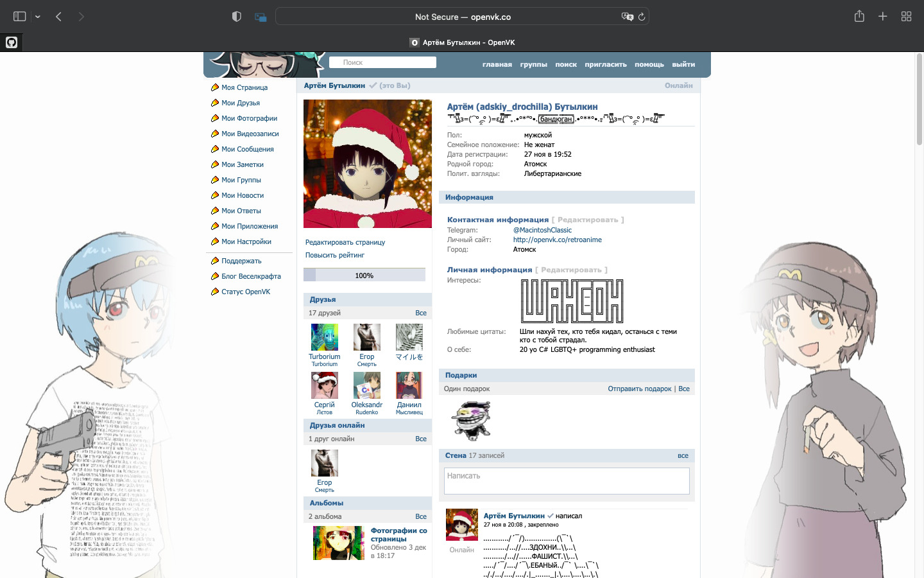Click Редактировать страницу link

coord(345,242)
